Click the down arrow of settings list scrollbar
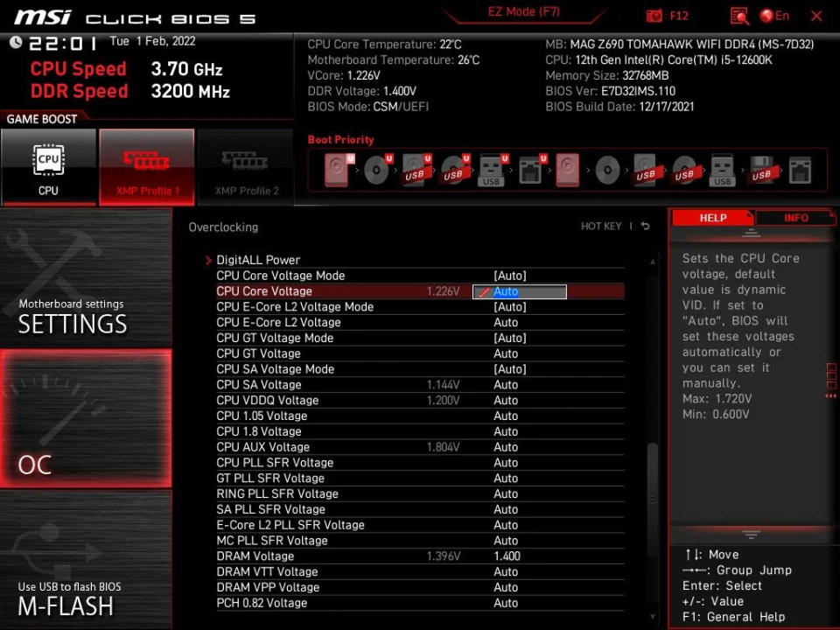The image size is (840, 630). point(653,617)
